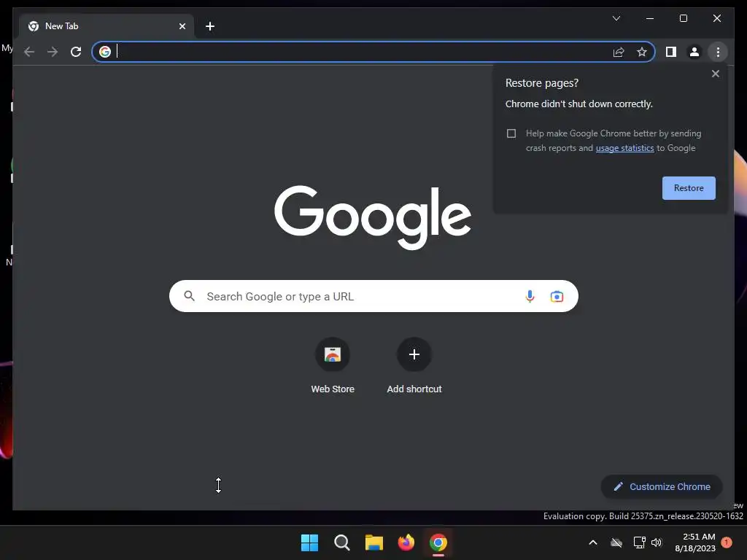Open the volume speaker tray icon

pyautogui.click(x=657, y=542)
